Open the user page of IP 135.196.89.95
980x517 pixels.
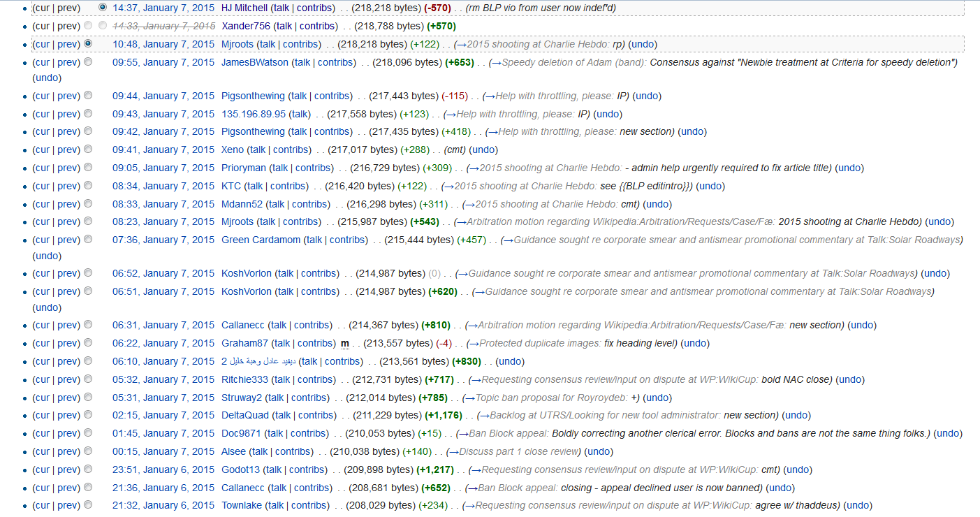click(x=254, y=114)
